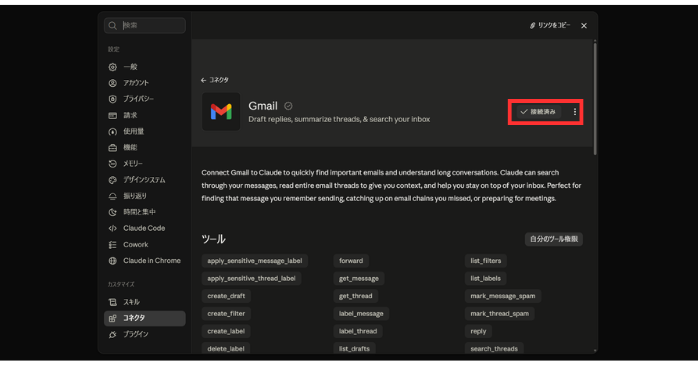Click the create_filter tool chip

click(x=226, y=314)
